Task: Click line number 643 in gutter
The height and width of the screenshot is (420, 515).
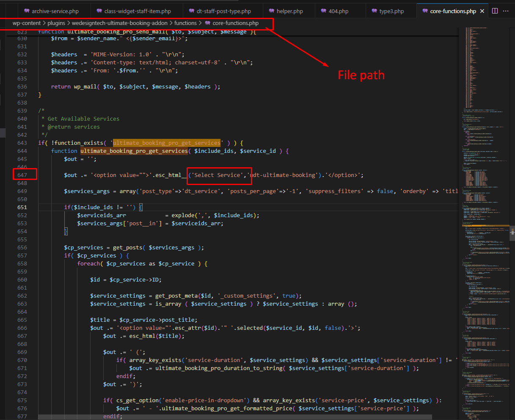Action: (x=22, y=143)
